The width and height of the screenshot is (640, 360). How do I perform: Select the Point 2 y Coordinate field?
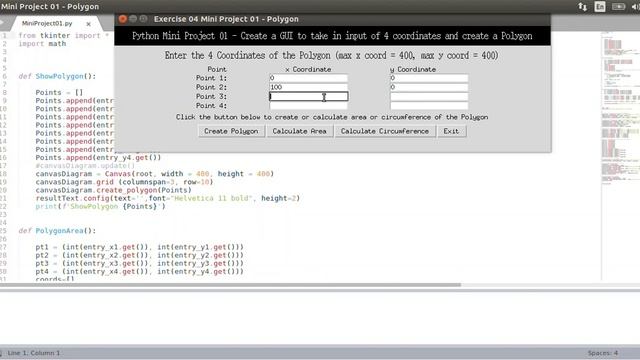tap(429, 87)
